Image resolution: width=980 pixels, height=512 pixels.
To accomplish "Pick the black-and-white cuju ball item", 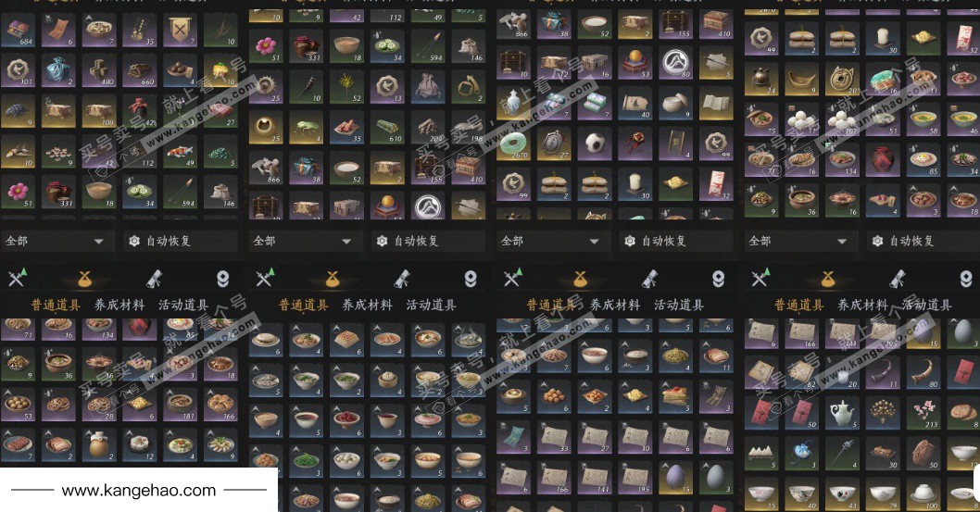I will coord(595,143).
